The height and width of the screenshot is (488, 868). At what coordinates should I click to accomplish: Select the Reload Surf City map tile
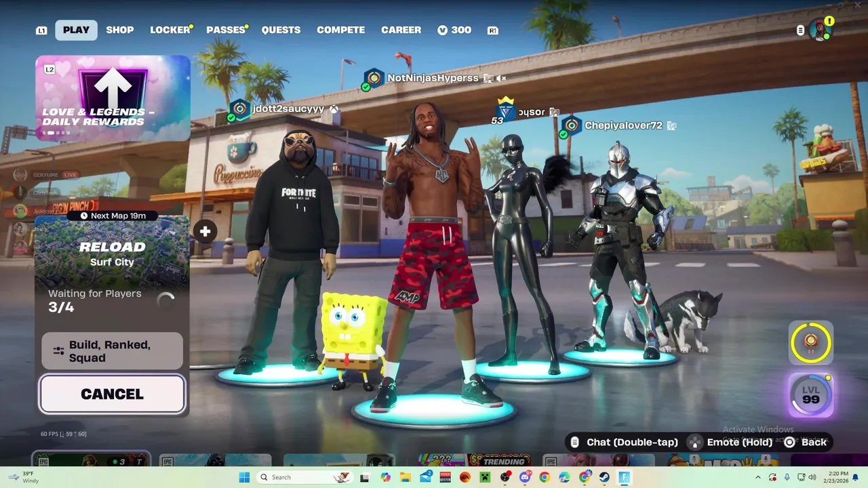pyautogui.click(x=112, y=254)
